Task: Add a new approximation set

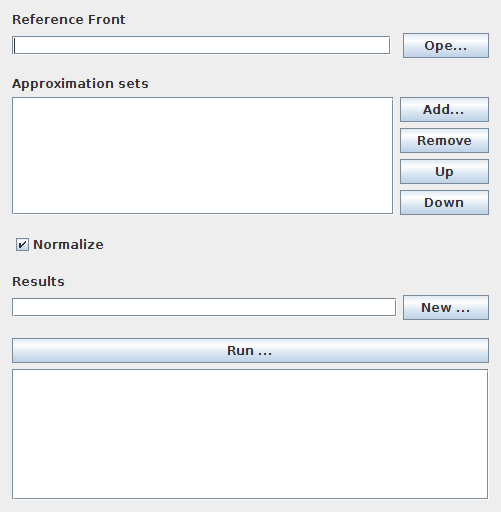Action: coord(444,109)
